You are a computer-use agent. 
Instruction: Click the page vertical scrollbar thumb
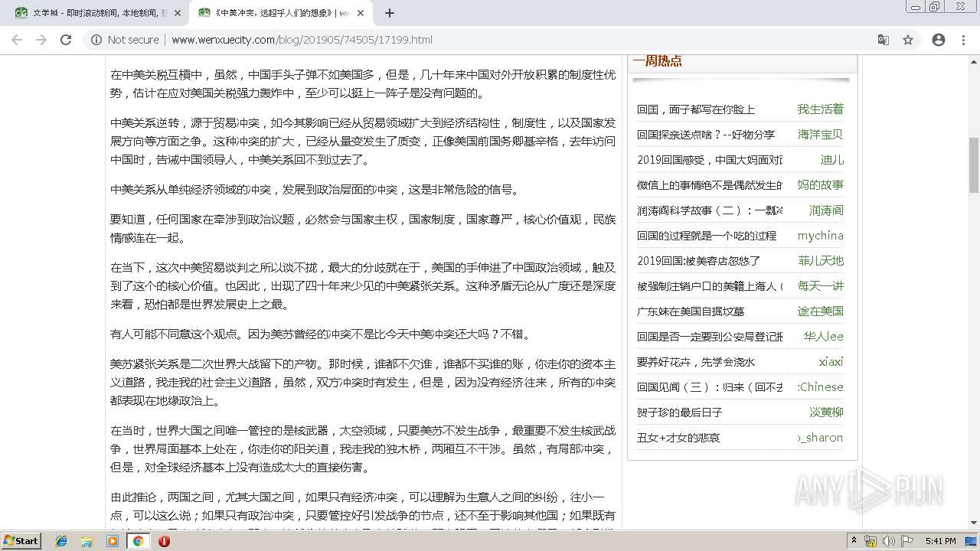[973, 165]
